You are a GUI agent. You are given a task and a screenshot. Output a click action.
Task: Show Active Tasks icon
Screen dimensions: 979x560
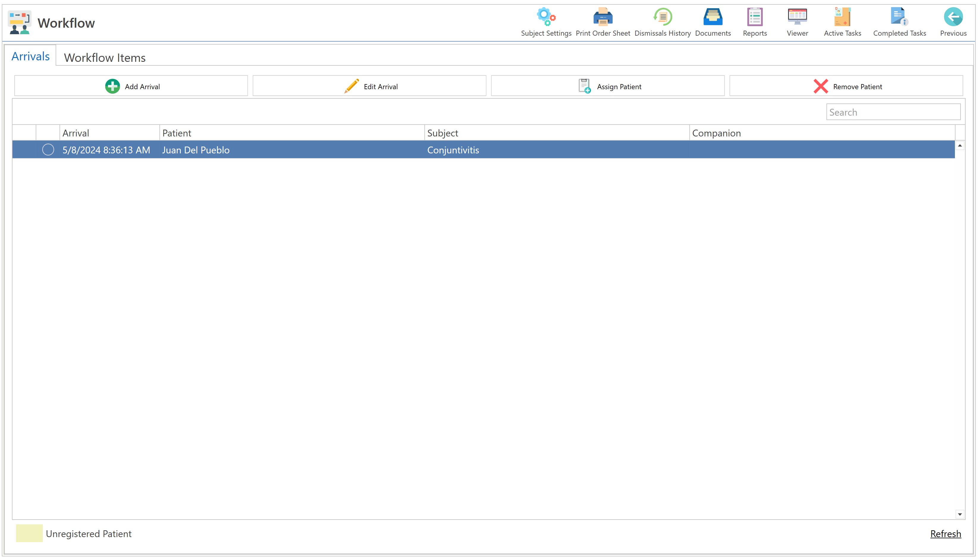pos(842,17)
